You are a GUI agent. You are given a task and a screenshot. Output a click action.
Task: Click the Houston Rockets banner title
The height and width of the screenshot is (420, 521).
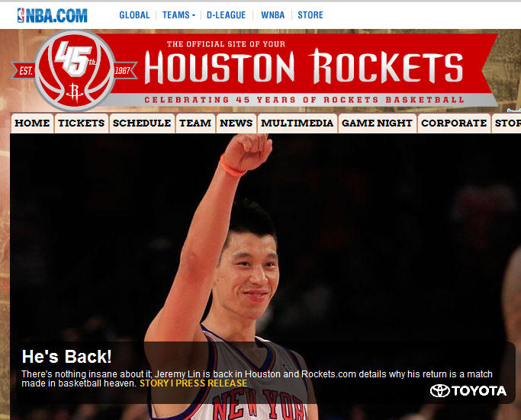pyautogui.click(x=304, y=66)
